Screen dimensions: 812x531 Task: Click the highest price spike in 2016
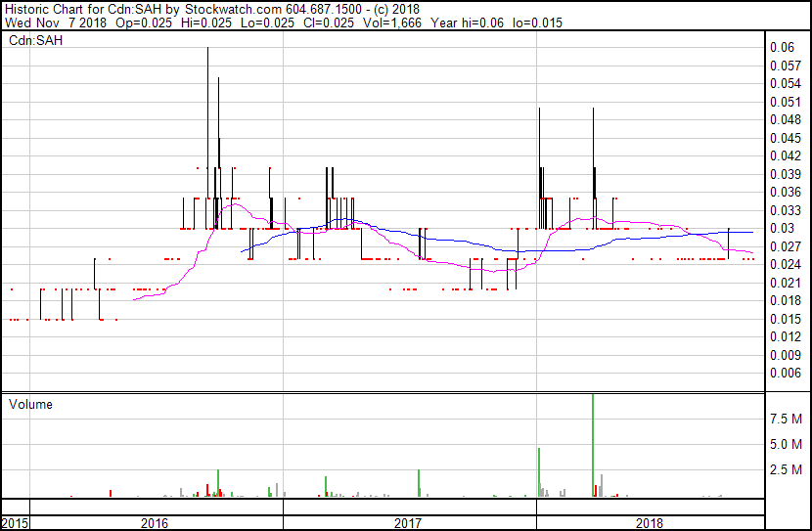pos(207,59)
